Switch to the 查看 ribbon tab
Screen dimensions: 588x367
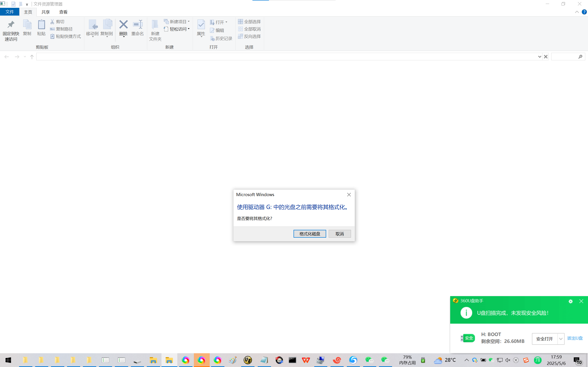pos(63,12)
